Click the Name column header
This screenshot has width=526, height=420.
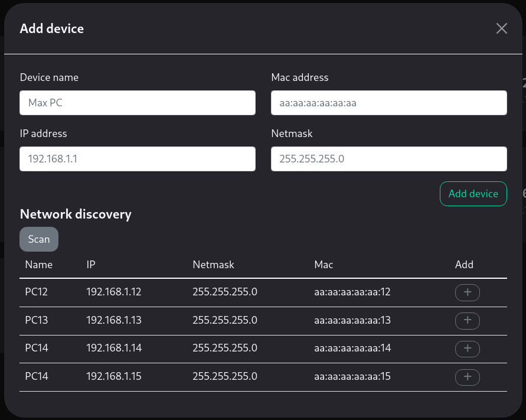[39, 265]
